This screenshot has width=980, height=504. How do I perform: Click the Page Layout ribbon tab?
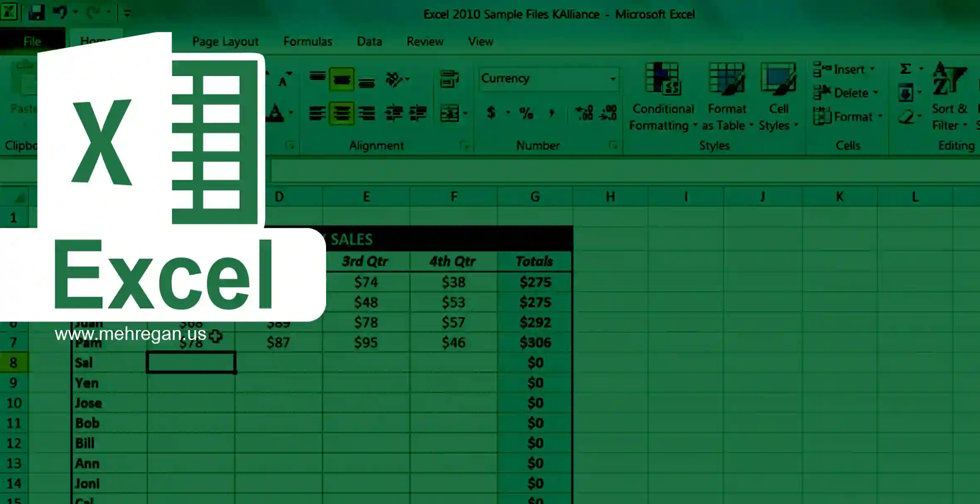pos(225,41)
